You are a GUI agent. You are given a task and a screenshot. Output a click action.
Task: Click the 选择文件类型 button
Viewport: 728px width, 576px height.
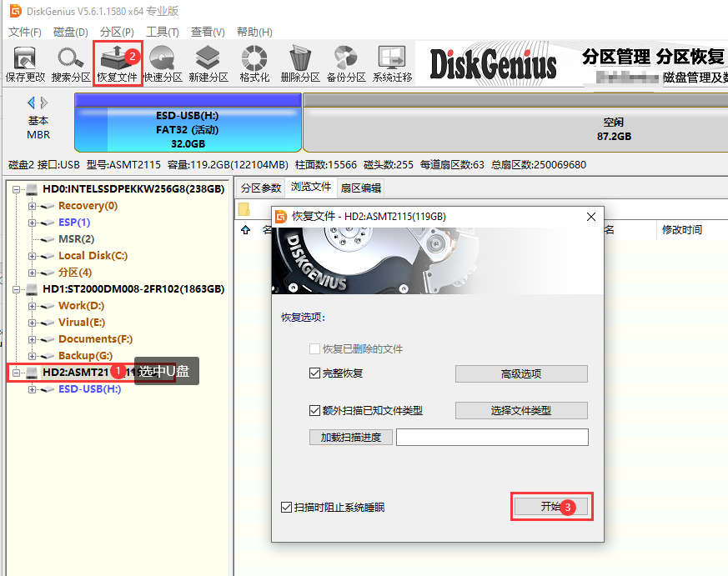tap(521, 410)
